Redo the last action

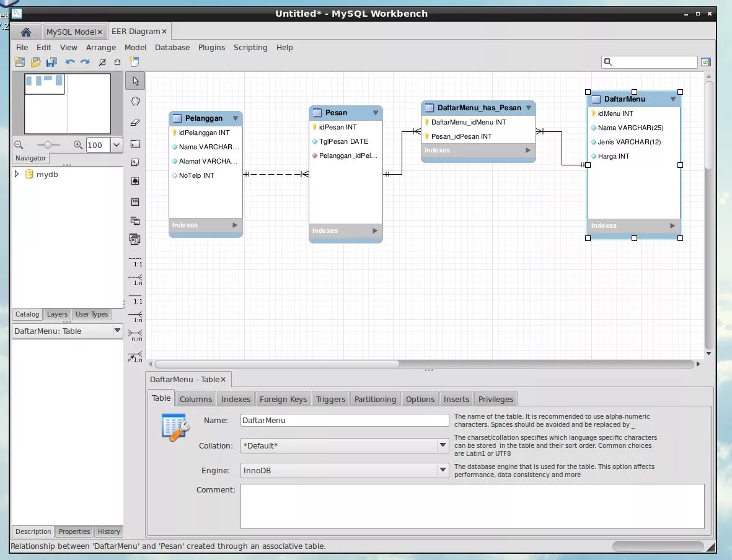point(85,61)
